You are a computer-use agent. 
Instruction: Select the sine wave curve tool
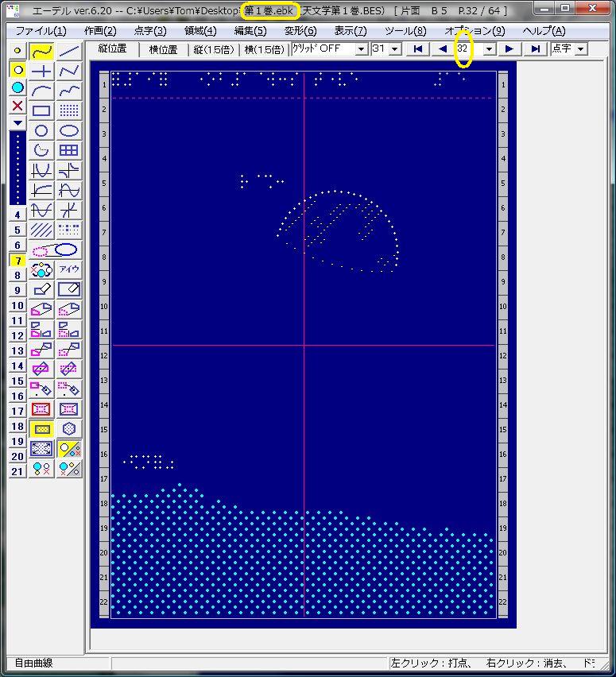tap(69, 191)
